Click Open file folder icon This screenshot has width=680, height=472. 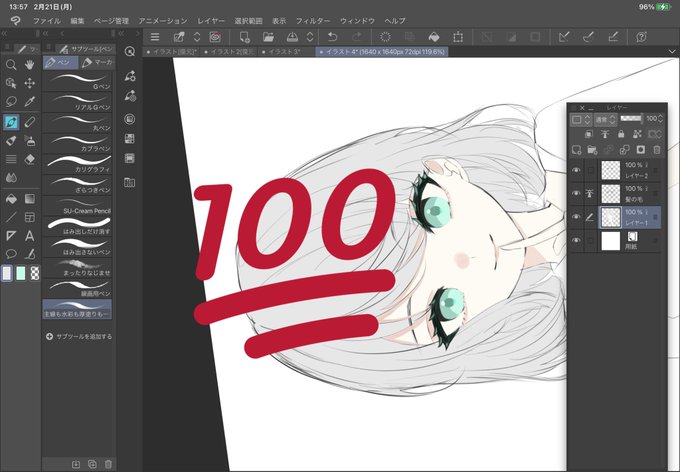(268, 37)
